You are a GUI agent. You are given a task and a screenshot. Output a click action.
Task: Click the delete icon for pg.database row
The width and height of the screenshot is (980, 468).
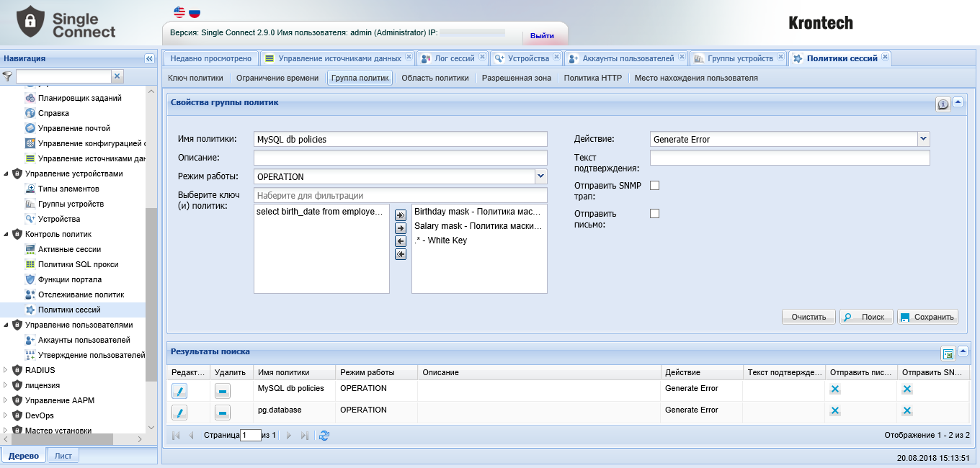tap(223, 413)
